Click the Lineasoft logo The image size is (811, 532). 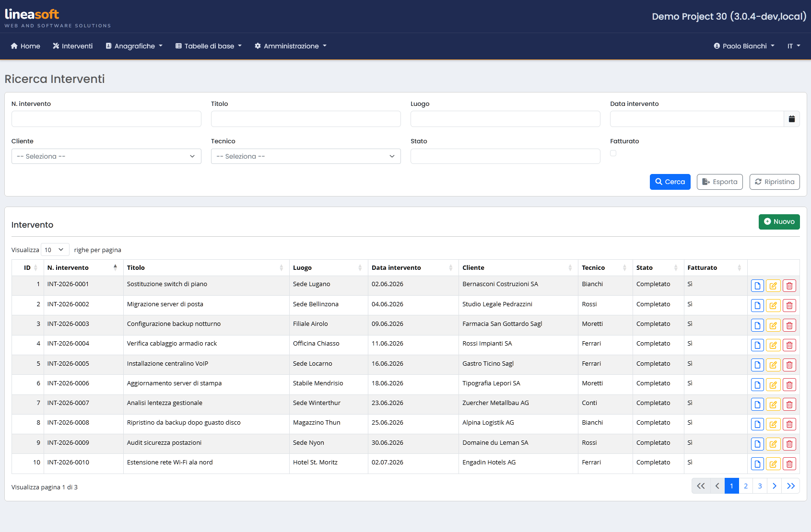[x=58, y=18]
